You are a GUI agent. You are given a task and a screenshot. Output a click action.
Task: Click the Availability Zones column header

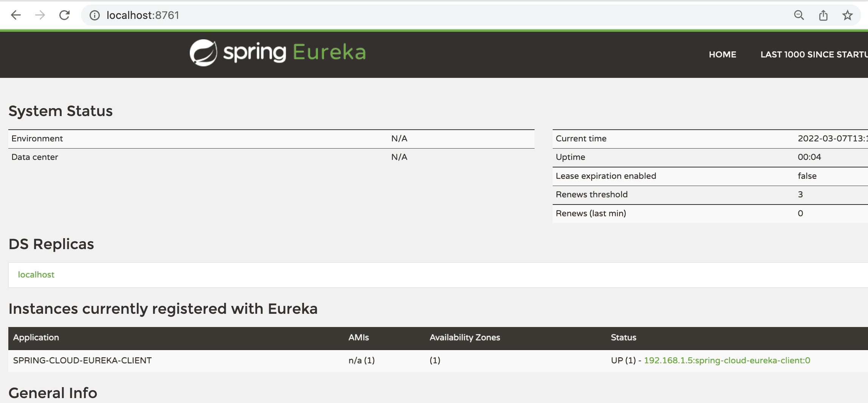coord(465,338)
